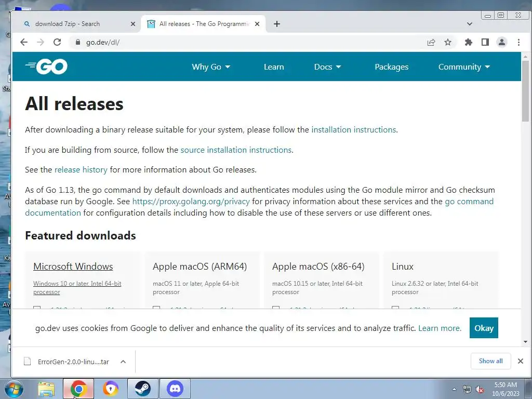Open Chrome extensions puzzle icon

(x=469, y=42)
